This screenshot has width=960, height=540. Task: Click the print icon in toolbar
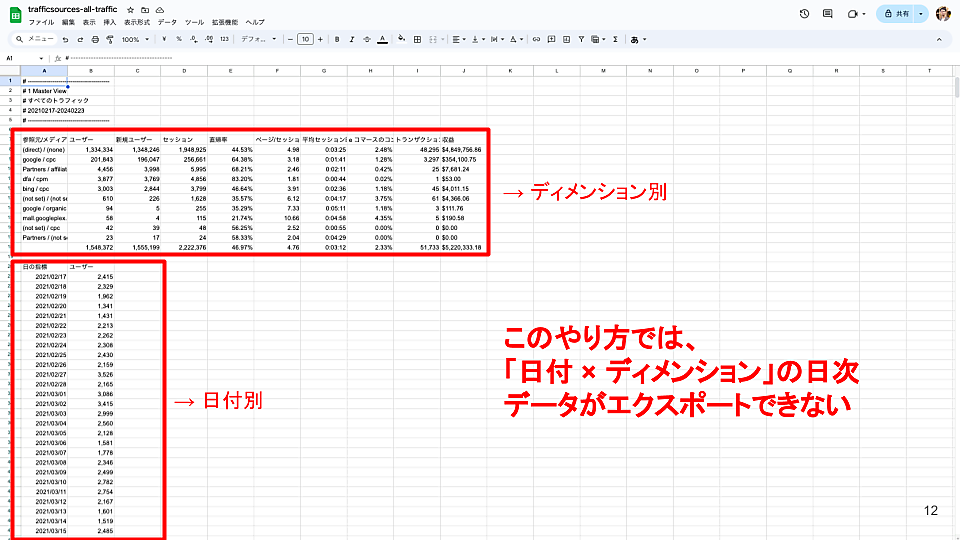click(95, 39)
